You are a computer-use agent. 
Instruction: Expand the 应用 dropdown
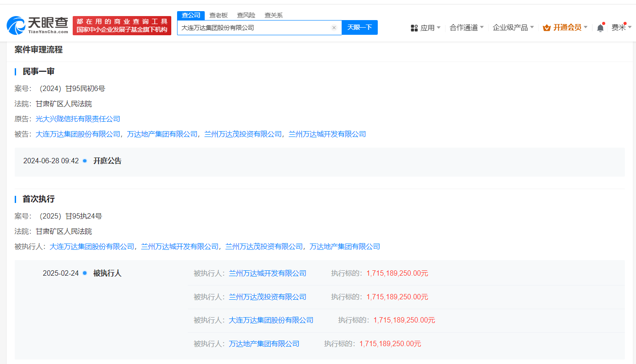point(430,28)
